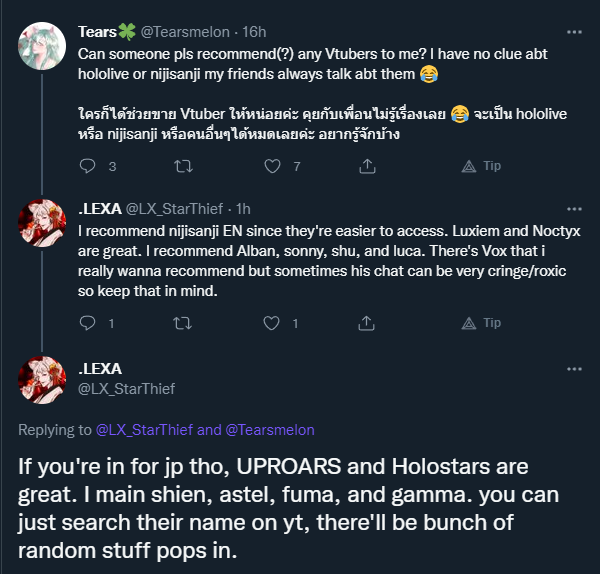Retweet the Tears tweet asking for Vtubers
This screenshot has width=600, height=574.
[x=181, y=166]
